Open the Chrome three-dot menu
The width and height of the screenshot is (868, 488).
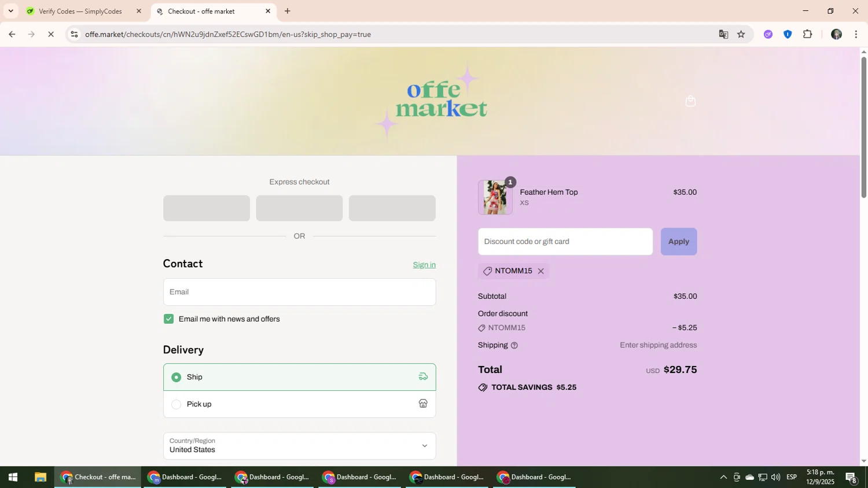pos(856,34)
